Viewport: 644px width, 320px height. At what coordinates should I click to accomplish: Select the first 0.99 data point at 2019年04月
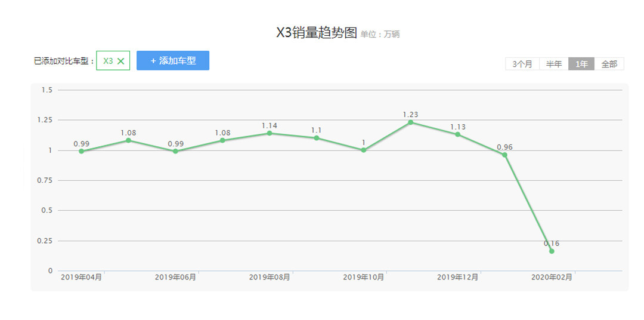[81, 151]
